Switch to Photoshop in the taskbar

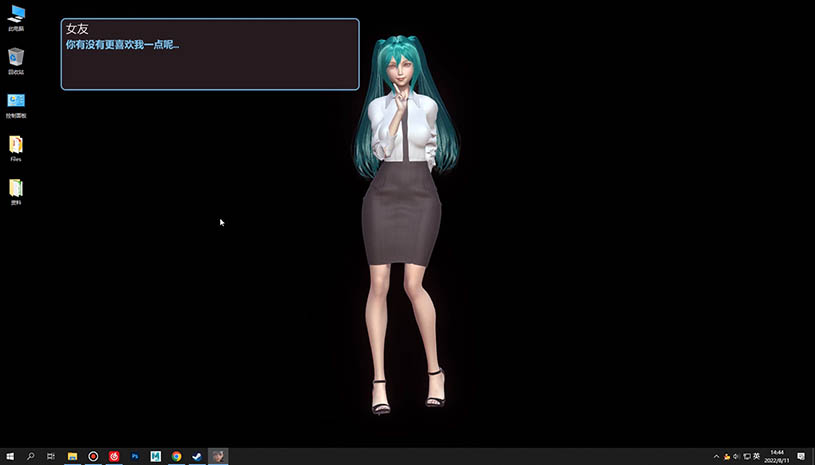coord(135,456)
